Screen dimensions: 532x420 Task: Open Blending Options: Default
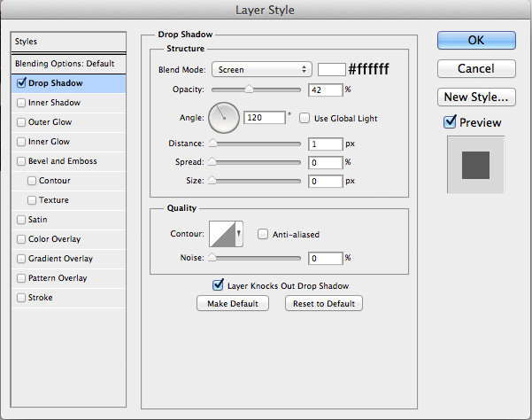point(68,64)
